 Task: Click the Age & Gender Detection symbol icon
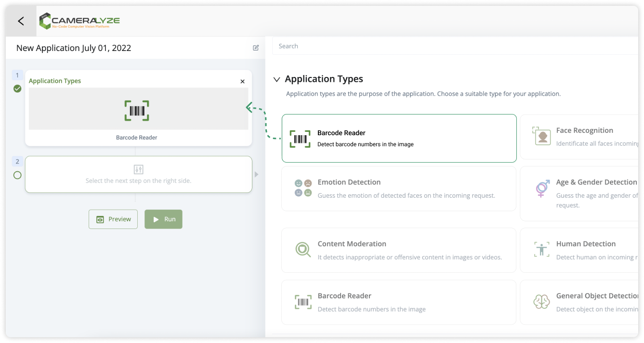(x=542, y=188)
